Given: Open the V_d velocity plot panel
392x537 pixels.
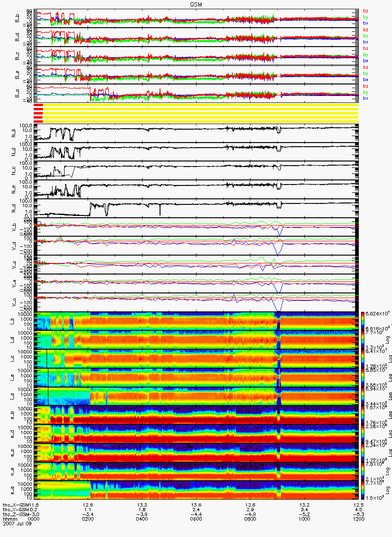Looking at the screenshot, I should 195,245.
